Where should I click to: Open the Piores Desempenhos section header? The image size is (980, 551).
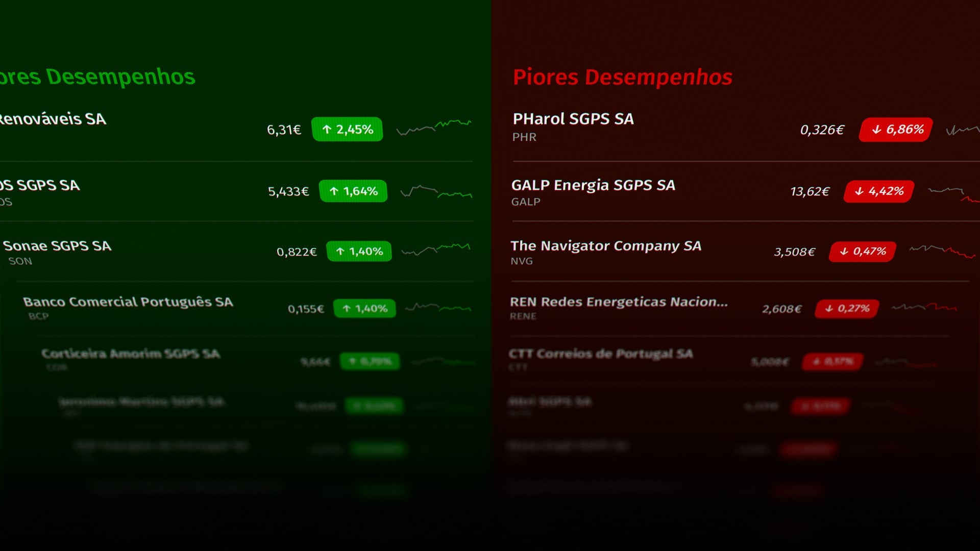tap(622, 78)
